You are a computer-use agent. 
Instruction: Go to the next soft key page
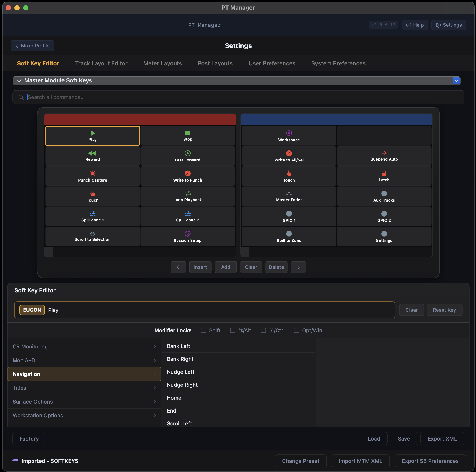point(298,267)
